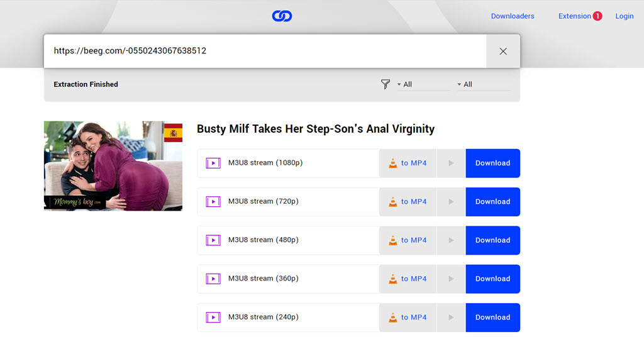
Task: Expand the second All filter dropdown
Action: (x=484, y=84)
